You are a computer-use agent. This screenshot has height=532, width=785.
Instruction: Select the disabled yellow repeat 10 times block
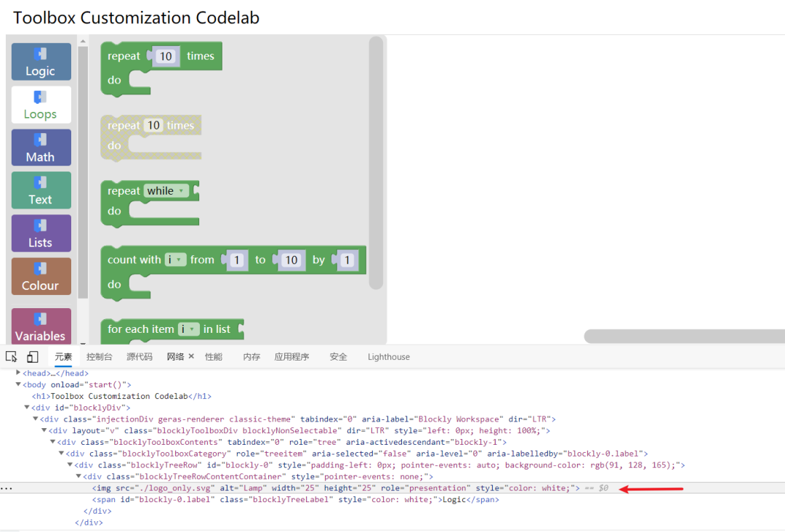tap(151, 138)
